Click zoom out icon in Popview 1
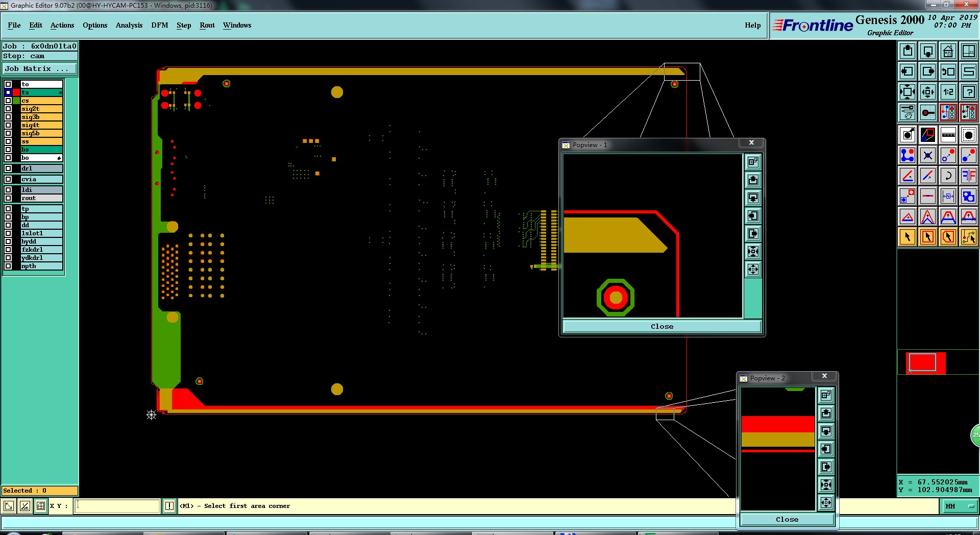 (753, 269)
